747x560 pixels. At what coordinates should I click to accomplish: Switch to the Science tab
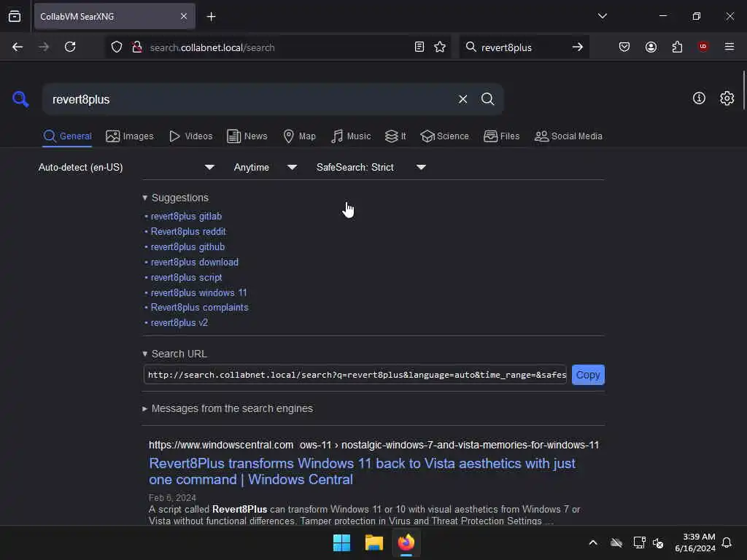click(x=444, y=136)
